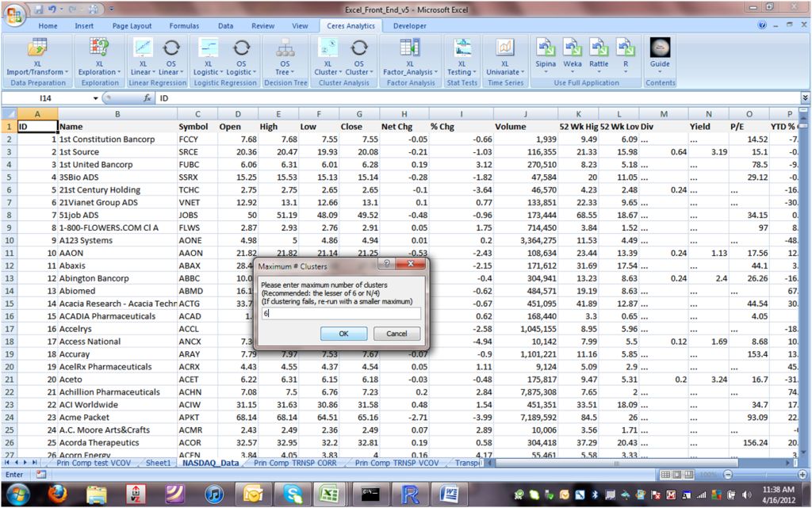Click OK in Maximum # Clusters dialog
This screenshot has width=812, height=508.
point(344,334)
